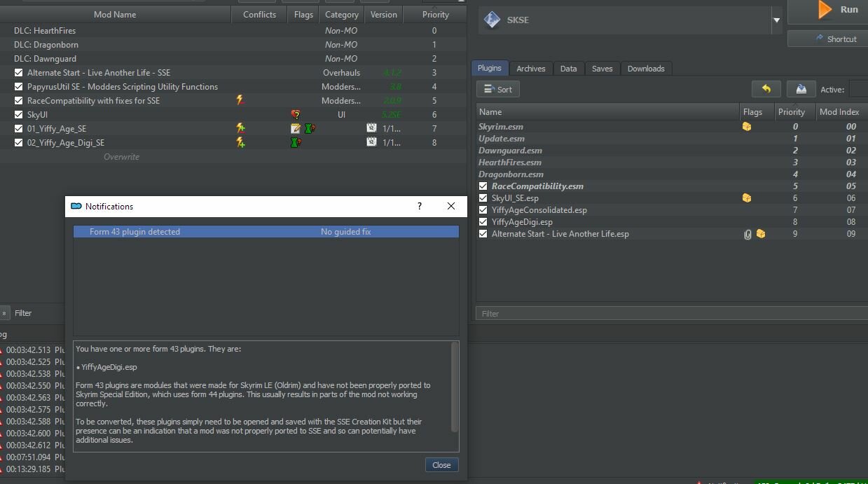
Task: Open the Downloads tab
Action: coord(646,69)
